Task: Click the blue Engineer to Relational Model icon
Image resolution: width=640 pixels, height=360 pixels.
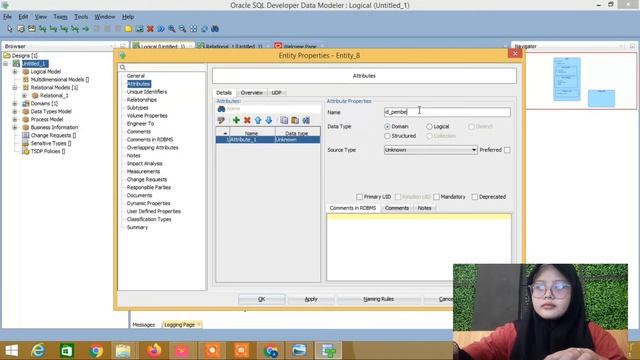Action: point(161,29)
